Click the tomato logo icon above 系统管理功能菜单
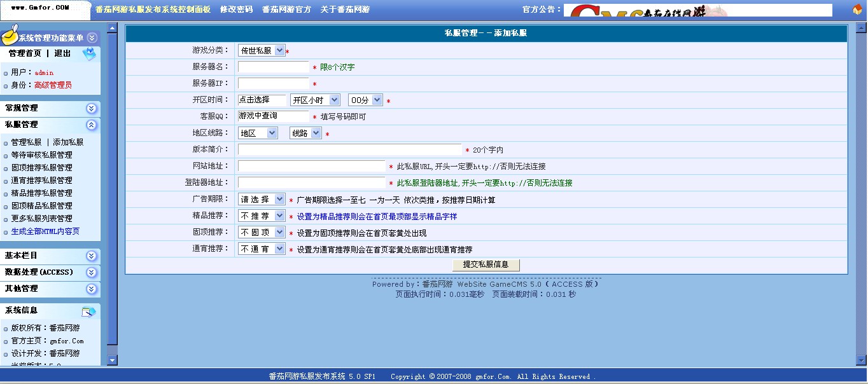 (10, 38)
